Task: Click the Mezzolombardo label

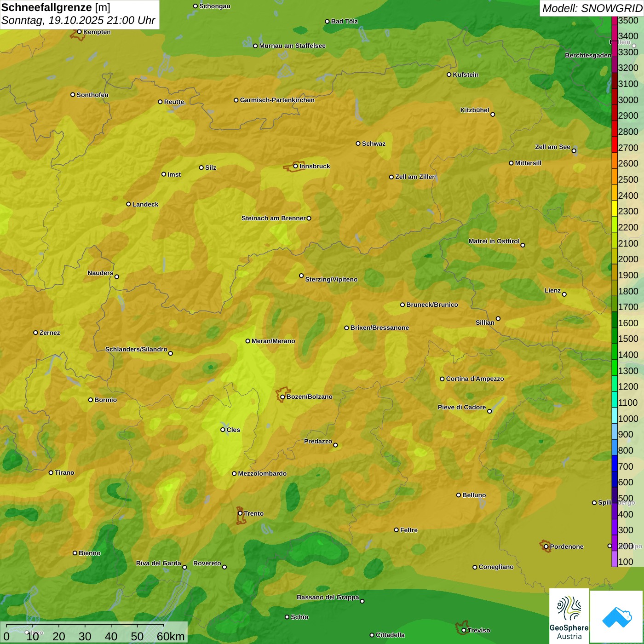Action: click(262, 473)
